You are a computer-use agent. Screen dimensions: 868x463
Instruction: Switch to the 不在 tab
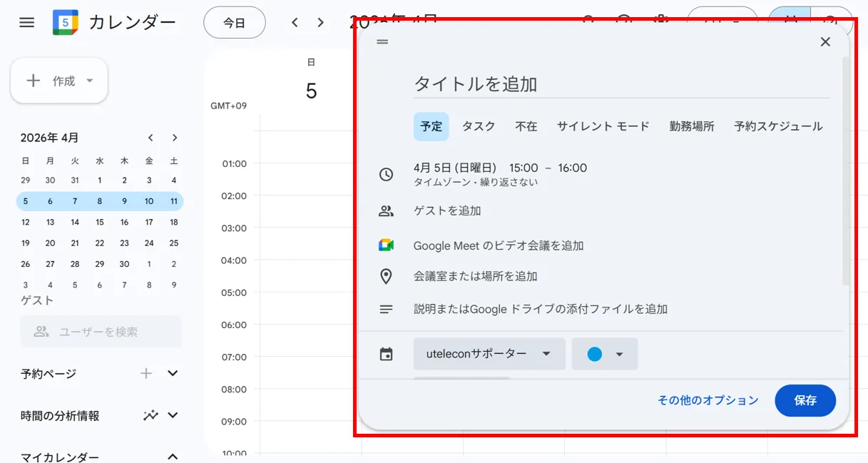click(x=526, y=126)
